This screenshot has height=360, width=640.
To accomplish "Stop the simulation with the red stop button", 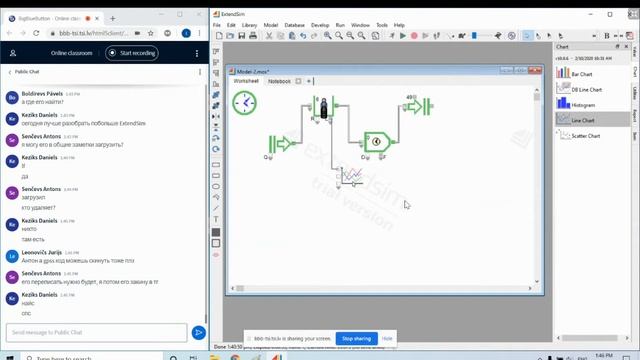I will click(414, 36).
